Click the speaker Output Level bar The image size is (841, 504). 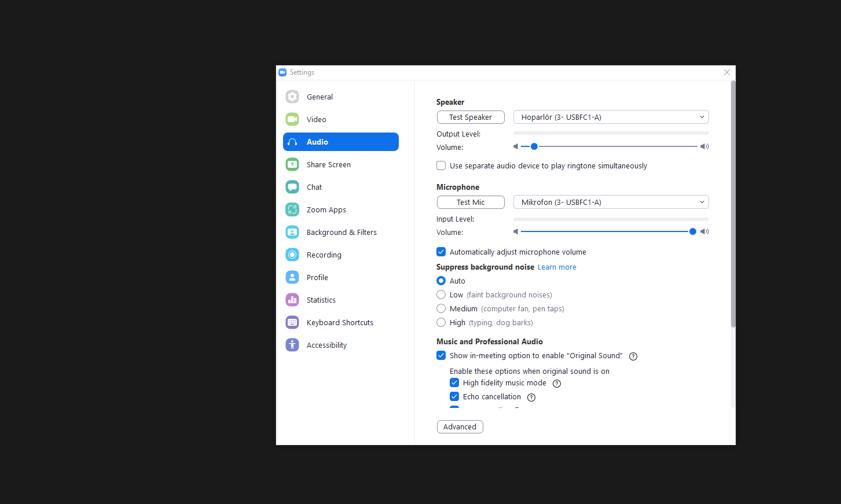(x=611, y=133)
